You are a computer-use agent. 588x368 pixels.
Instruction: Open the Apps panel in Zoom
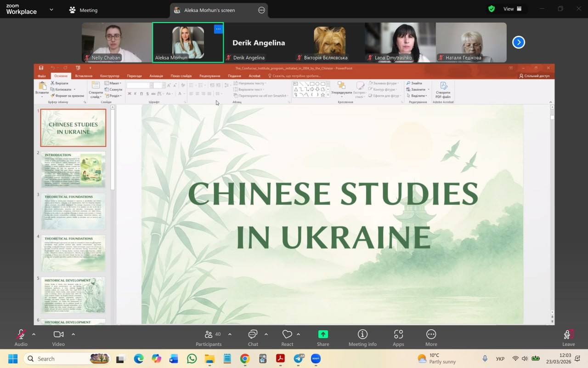(398, 334)
